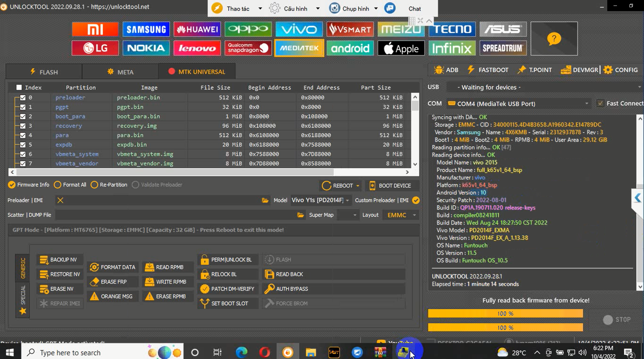Image resolution: width=644 pixels, height=359 pixels.
Task: Toggle the Fast Connect checkbox
Action: 600,103
